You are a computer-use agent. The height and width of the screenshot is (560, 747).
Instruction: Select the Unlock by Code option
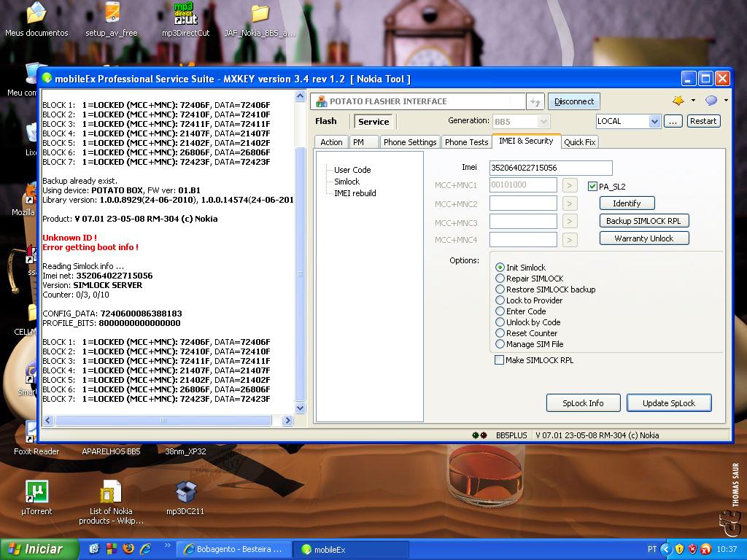click(500, 322)
